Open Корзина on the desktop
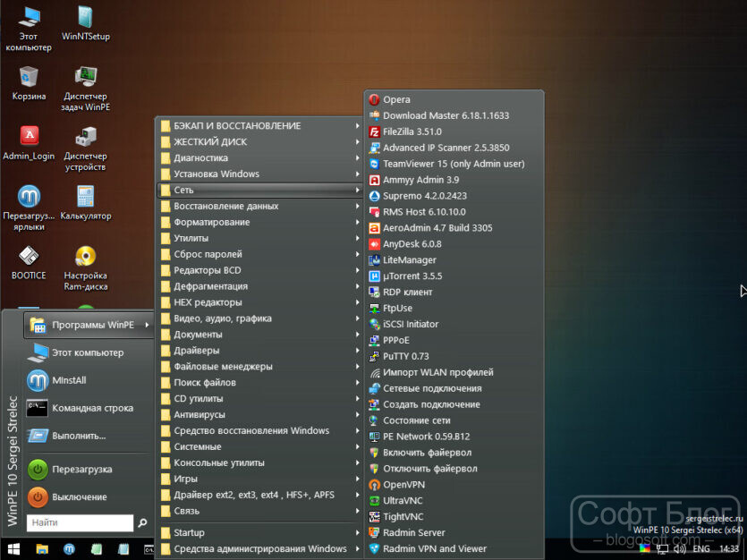The height and width of the screenshot is (560, 747). pos(29,83)
